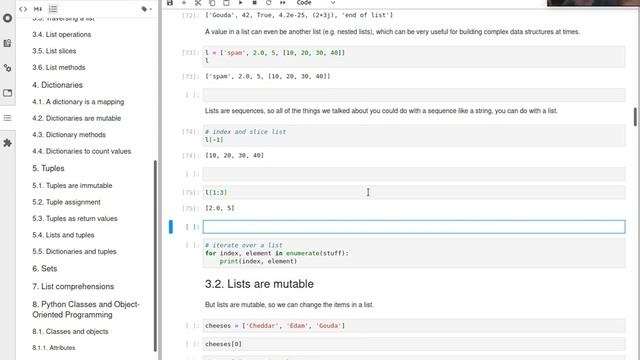Screen dimensions: 640x360
Task: Click the notebook vertical scrollbar thumb
Action: click(x=635, y=117)
